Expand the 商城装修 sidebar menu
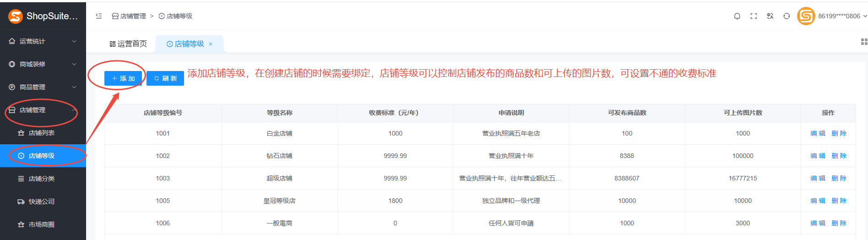Viewport: 868px width, 240px height. (43, 64)
